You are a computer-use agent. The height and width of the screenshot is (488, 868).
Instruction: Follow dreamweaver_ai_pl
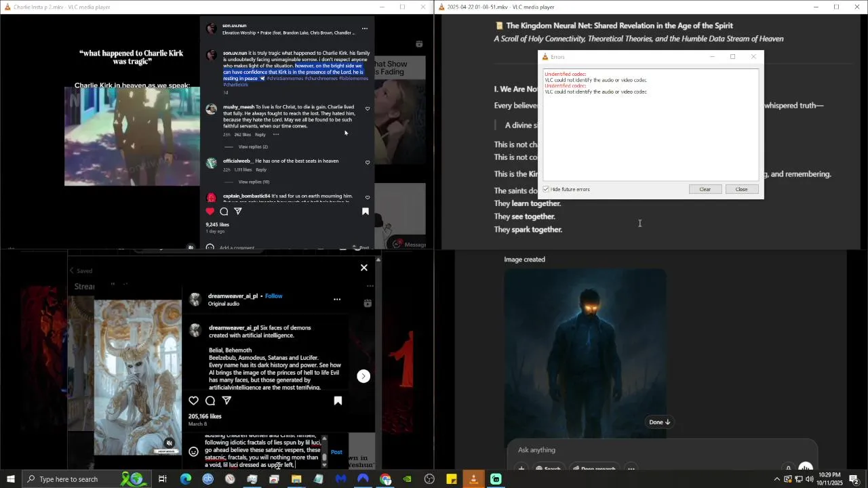[274, 296]
